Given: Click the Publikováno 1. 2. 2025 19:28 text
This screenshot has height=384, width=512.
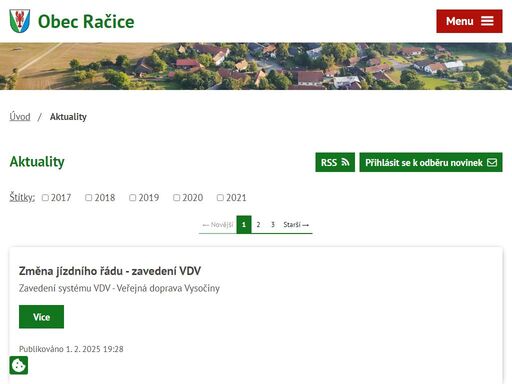Looking at the screenshot, I should (x=71, y=349).
